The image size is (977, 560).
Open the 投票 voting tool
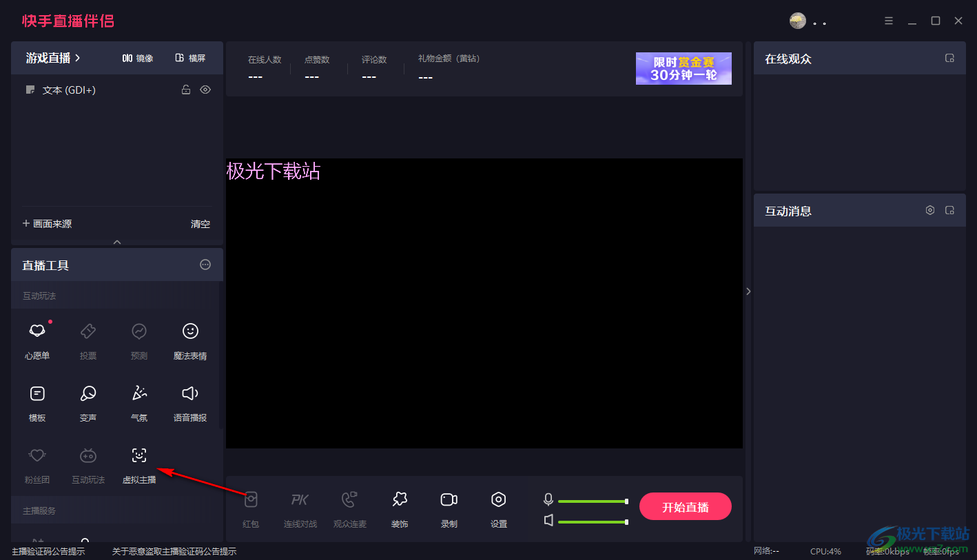point(88,340)
